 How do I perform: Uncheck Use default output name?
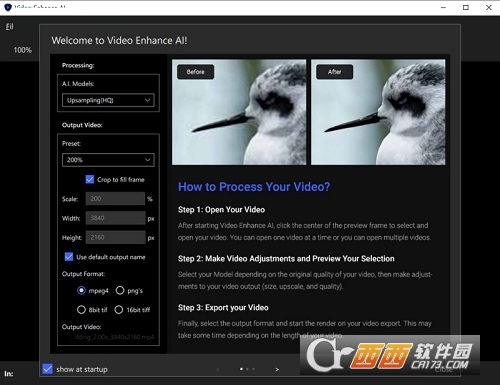pos(69,257)
